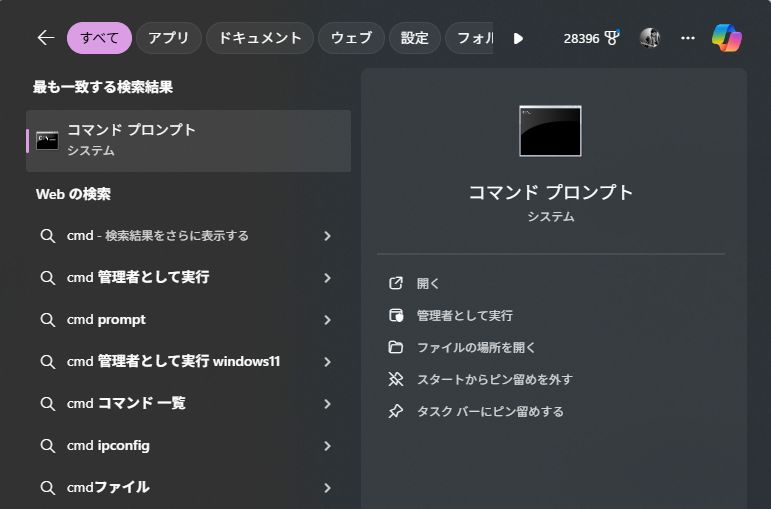
Task: Switch to the ウェブ filter tab
Action: [351, 38]
